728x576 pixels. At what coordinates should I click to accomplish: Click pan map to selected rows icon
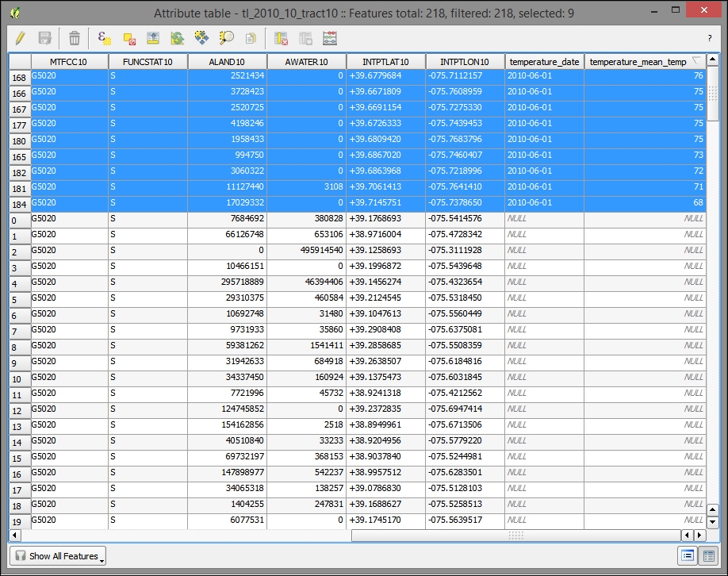[202, 37]
